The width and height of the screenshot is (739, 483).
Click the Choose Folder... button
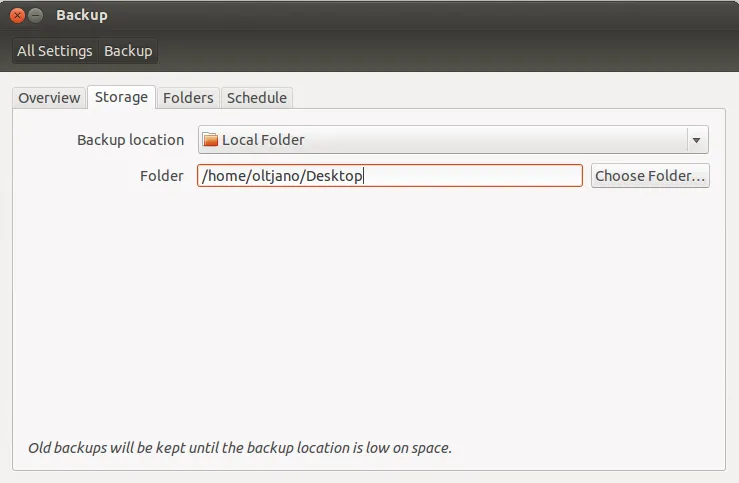[650, 176]
